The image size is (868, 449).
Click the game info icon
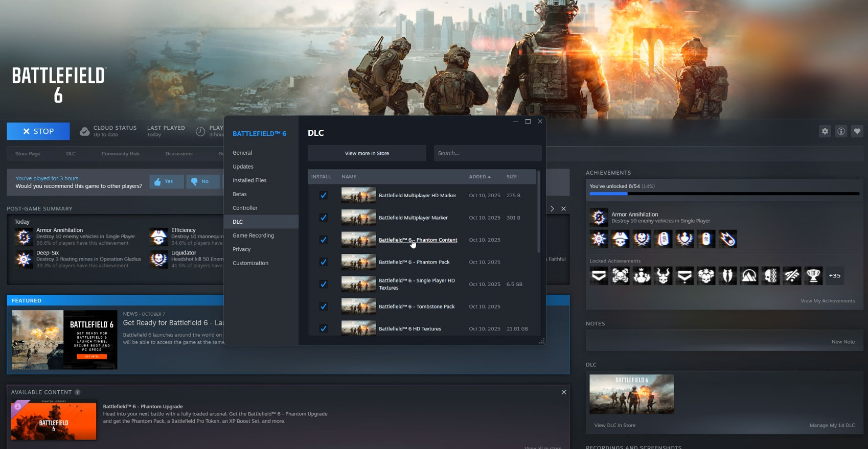pos(841,131)
